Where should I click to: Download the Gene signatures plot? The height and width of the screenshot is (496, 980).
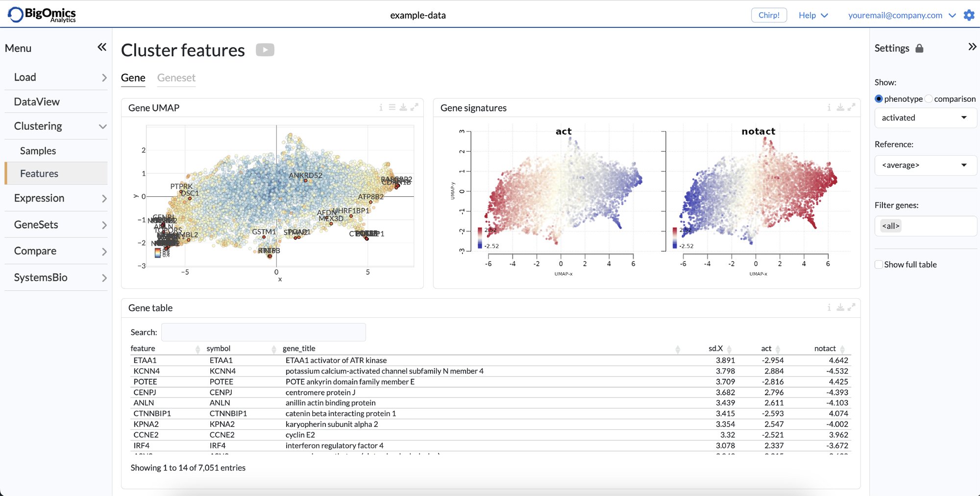pyautogui.click(x=840, y=107)
